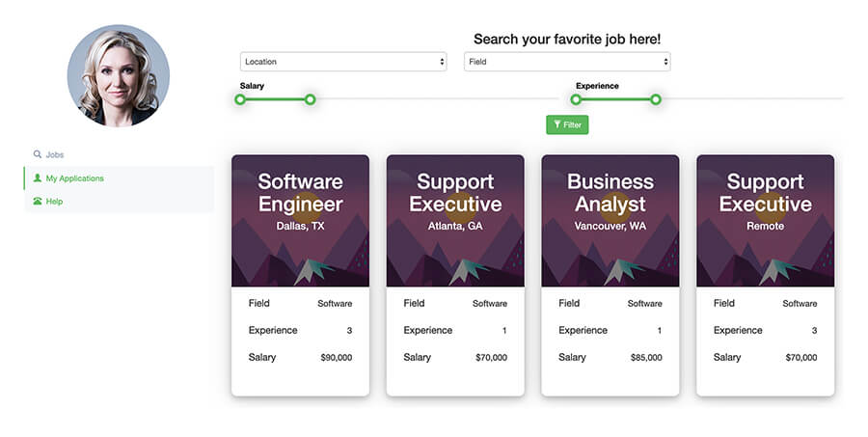Open the Support Executive Atlanta job card
The height and width of the screenshot is (437, 868).
tap(455, 275)
